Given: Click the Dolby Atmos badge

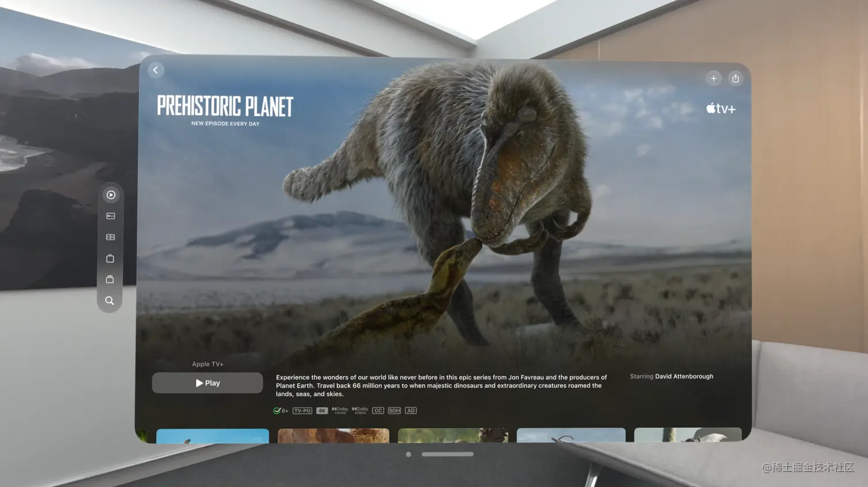Looking at the screenshot, I should click(360, 411).
